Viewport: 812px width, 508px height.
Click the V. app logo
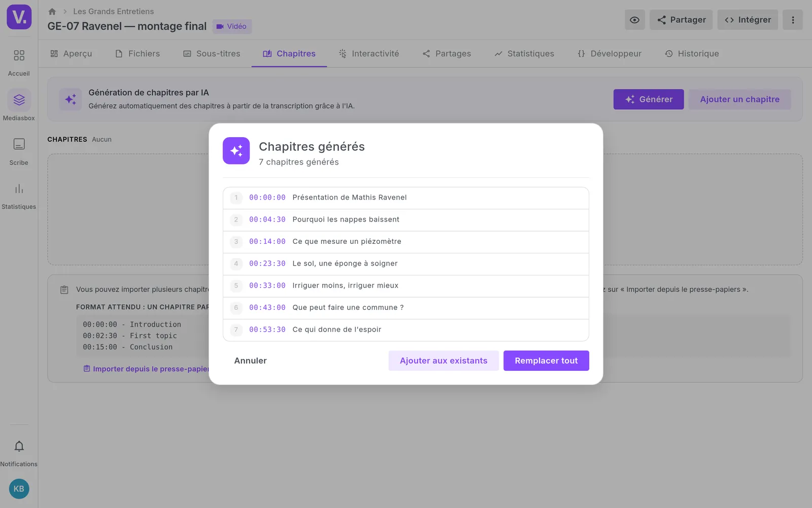point(19,17)
